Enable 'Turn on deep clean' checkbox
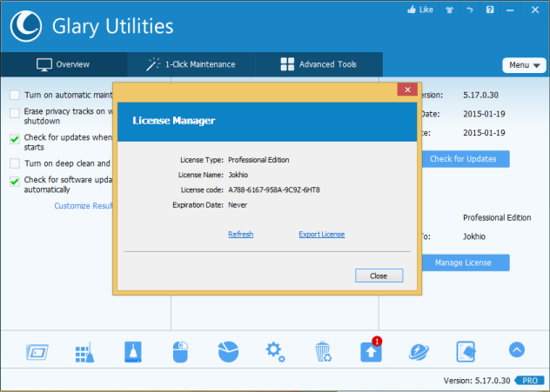 click(x=15, y=163)
